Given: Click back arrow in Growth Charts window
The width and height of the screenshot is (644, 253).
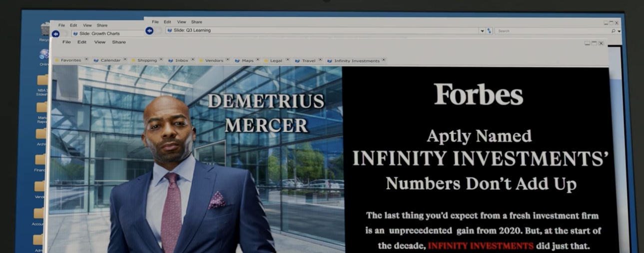Looking at the screenshot, I should pos(55,33).
